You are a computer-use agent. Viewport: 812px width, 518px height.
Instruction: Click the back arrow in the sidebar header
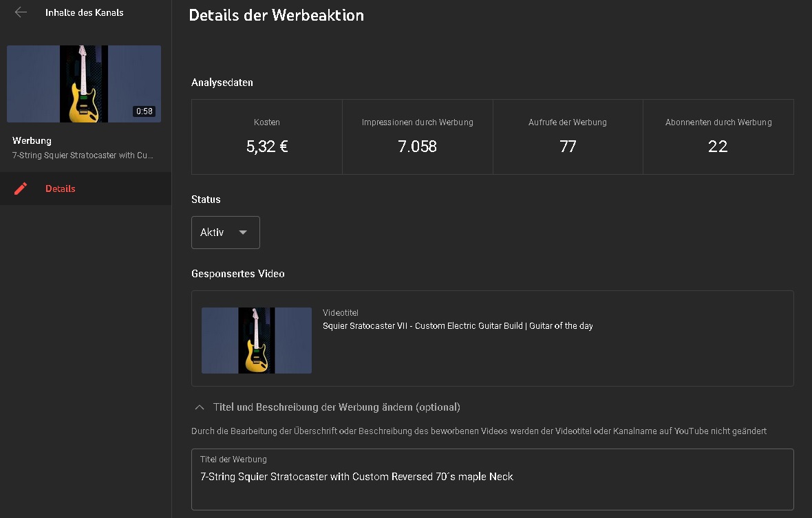tap(21, 12)
